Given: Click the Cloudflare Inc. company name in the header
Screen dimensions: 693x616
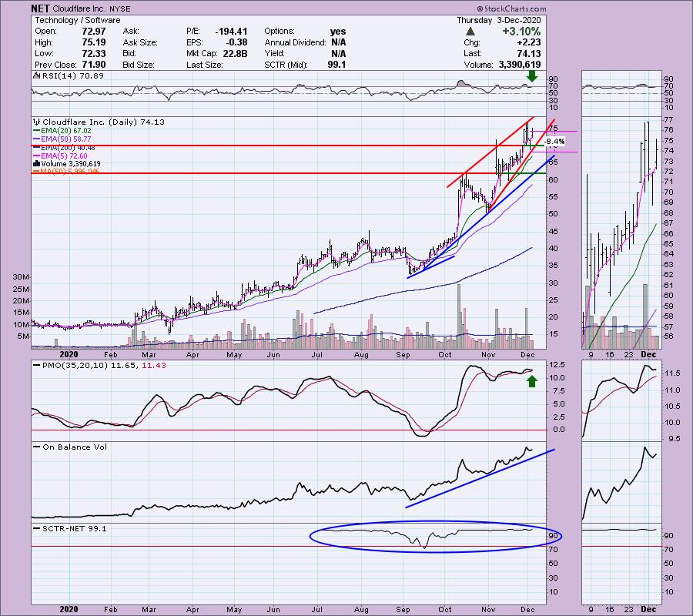Looking at the screenshot, I should 79,8.
